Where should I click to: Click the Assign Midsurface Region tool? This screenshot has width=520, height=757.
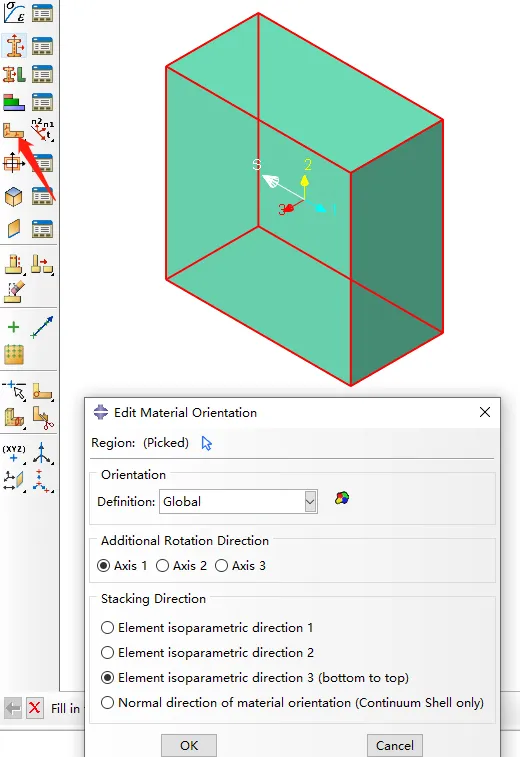(14, 265)
